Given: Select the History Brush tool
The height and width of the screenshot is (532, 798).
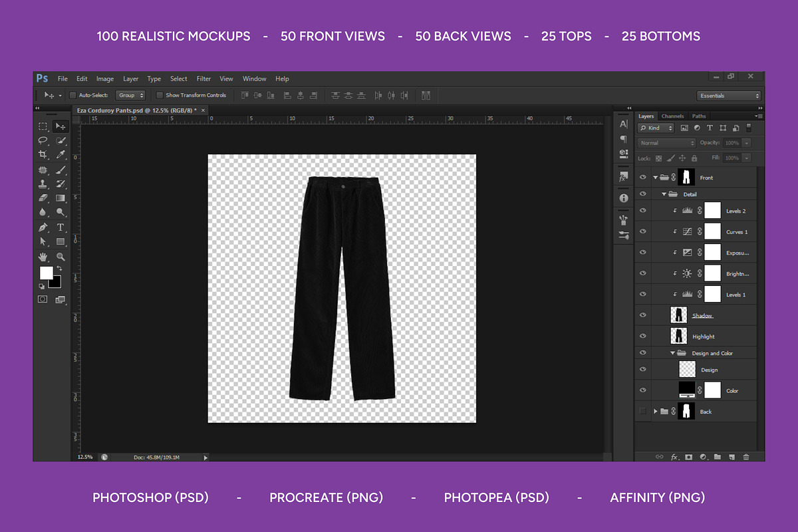Looking at the screenshot, I should point(61,184).
